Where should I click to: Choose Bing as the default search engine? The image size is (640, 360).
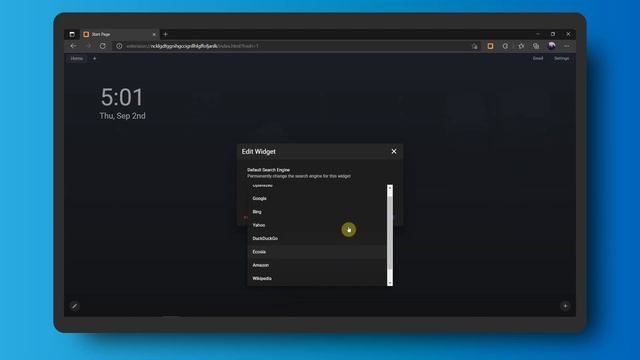(317, 212)
